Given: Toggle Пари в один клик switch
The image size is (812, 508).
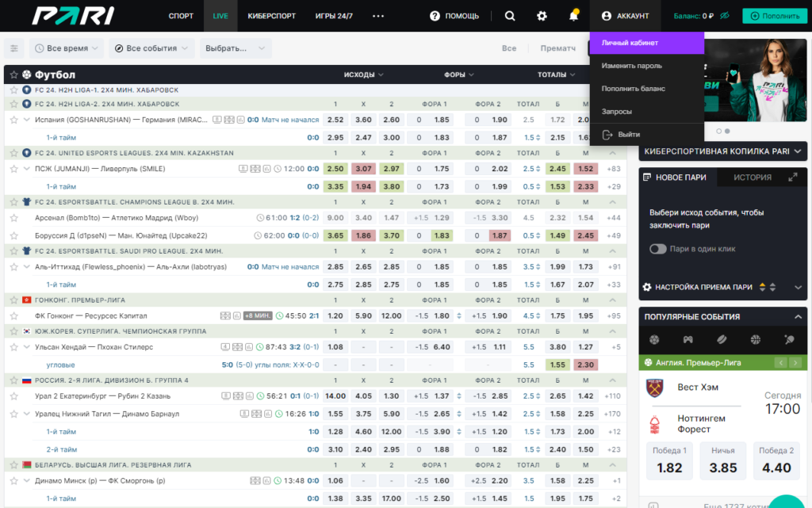Looking at the screenshot, I should pos(657,249).
